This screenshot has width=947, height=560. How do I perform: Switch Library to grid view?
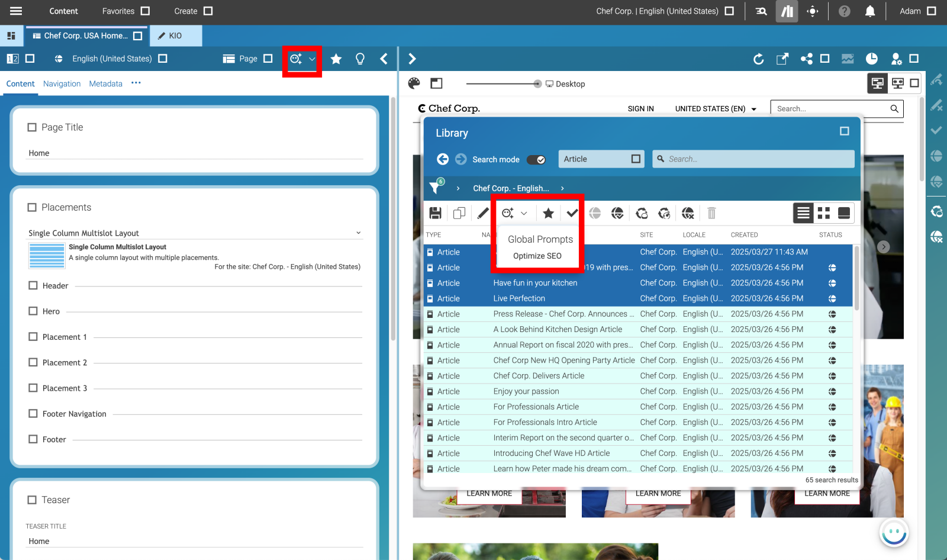(x=823, y=213)
